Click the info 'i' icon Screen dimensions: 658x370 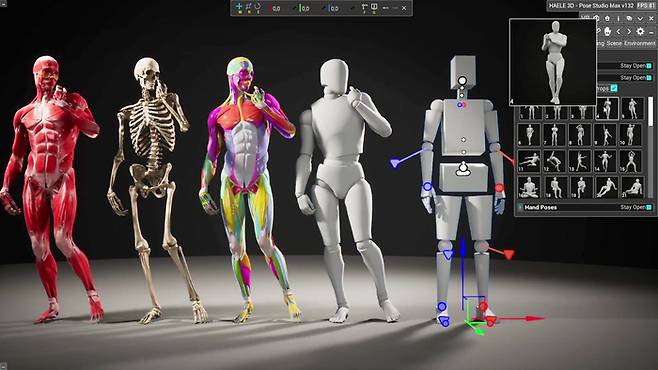pyautogui.click(x=618, y=18)
